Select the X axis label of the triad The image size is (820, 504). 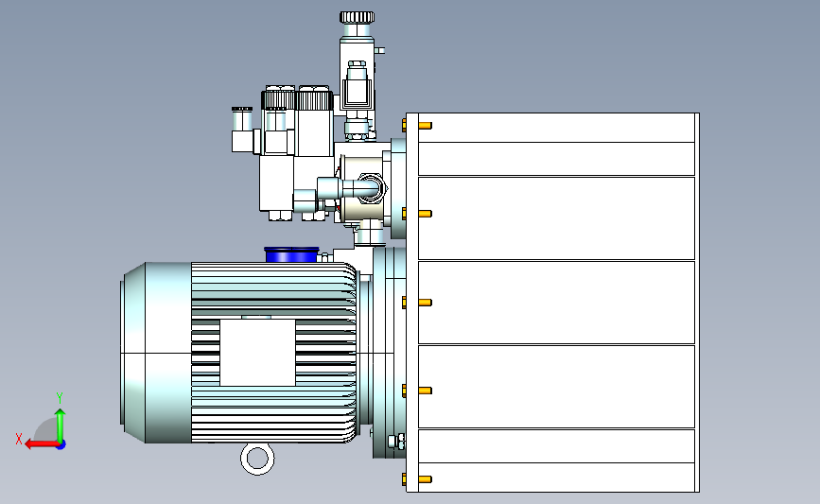pyautogui.click(x=19, y=439)
